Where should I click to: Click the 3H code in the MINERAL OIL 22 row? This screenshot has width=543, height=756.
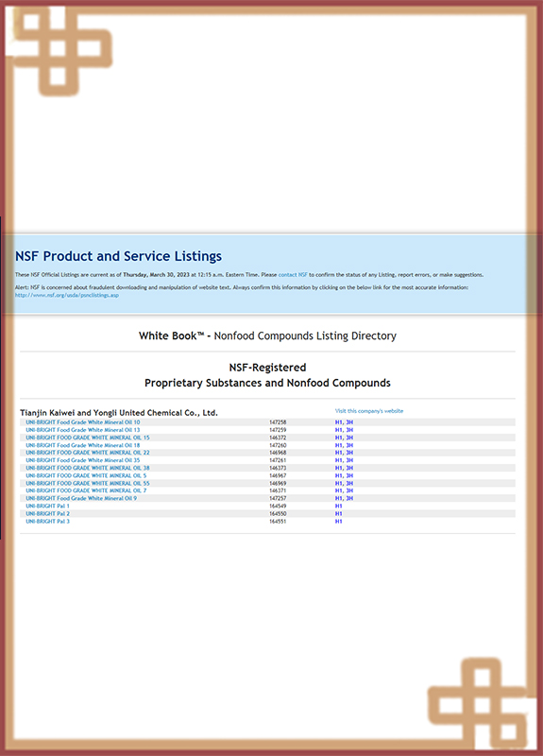tap(349, 453)
